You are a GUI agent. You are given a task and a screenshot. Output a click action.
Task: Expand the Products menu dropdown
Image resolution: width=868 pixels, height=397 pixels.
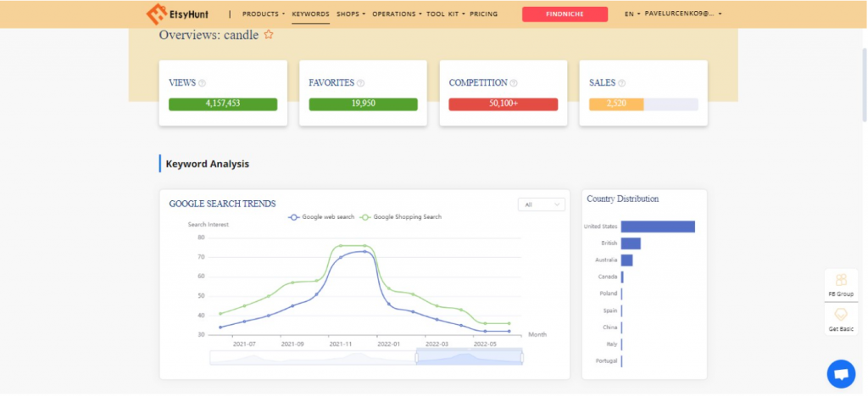tap(263, 14)
